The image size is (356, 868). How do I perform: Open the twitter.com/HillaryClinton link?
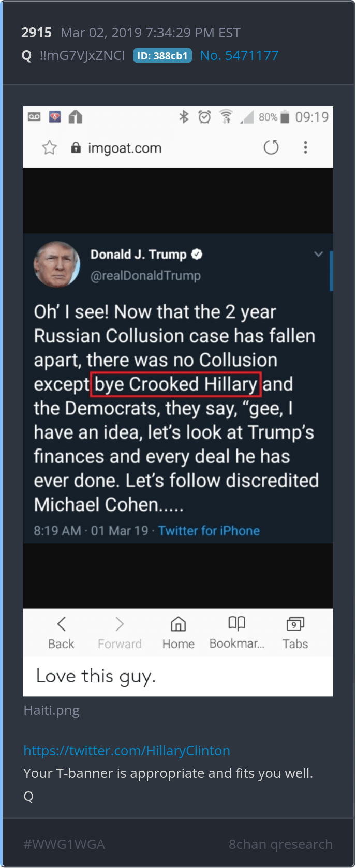tap(127, 751)
